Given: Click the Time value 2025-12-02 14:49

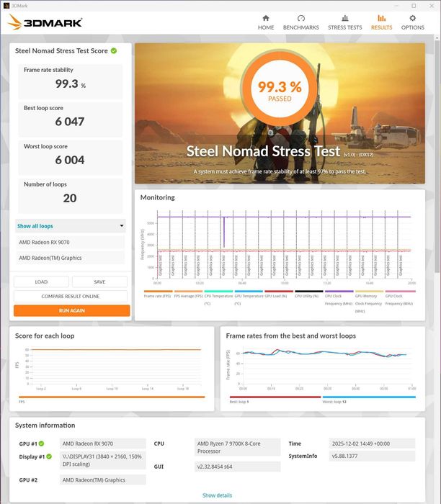Looking at the screenshot, I should coord(372,444).
